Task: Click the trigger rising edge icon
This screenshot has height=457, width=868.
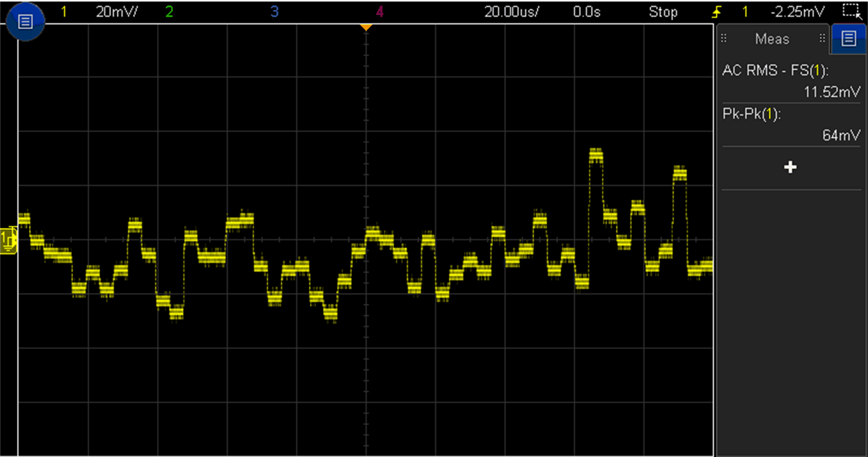Action: click(716, 12)
